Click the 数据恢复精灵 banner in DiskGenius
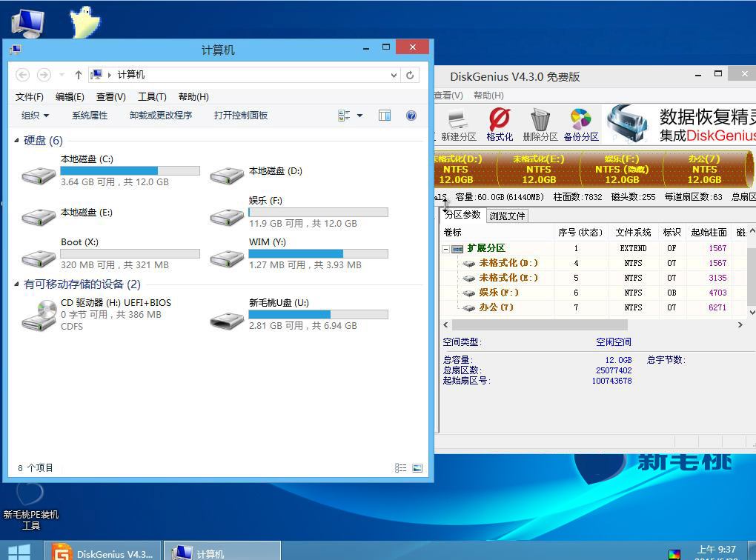 680,124
